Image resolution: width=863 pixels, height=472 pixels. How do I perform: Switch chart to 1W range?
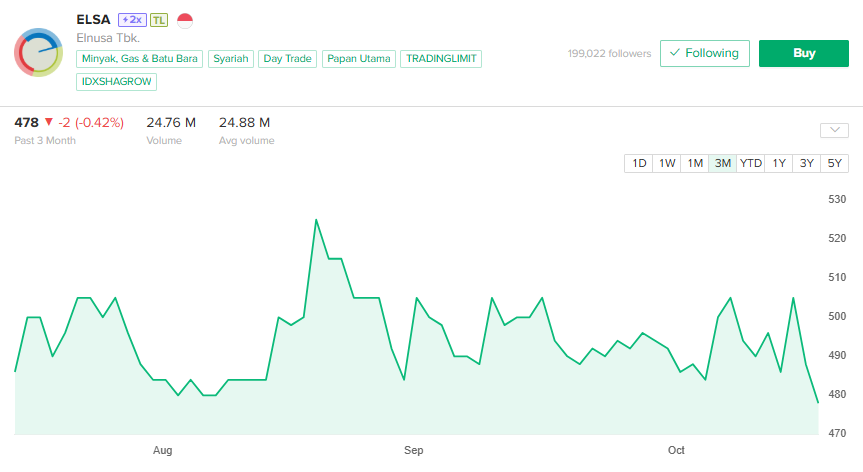point(667,163)
